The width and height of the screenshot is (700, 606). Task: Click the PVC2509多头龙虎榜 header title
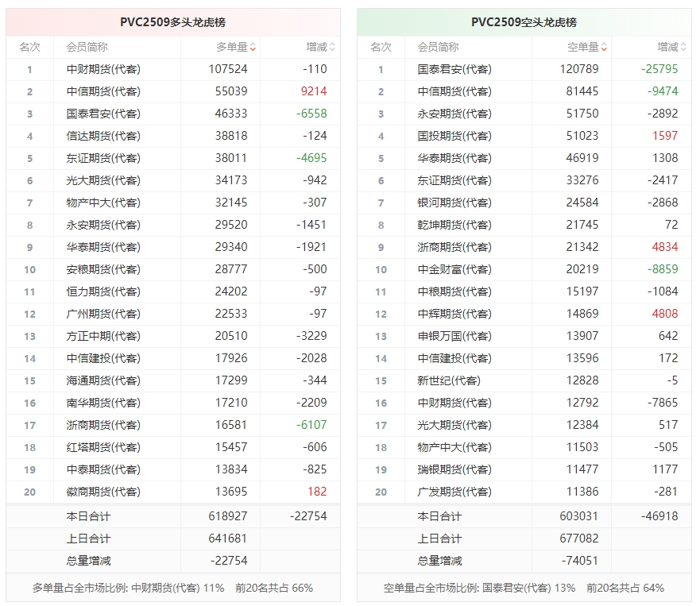tap(172, 22)
